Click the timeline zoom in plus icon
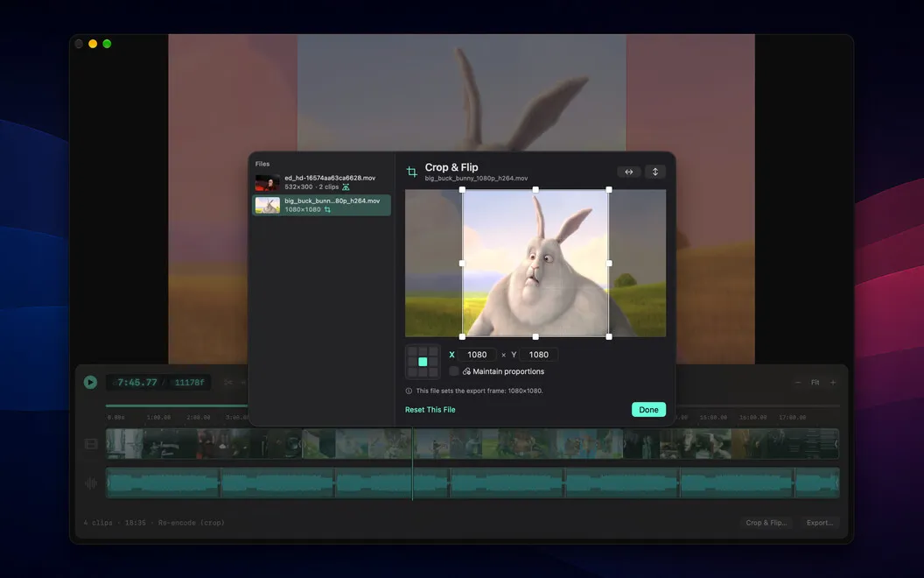924x578 pixels. 833,382
